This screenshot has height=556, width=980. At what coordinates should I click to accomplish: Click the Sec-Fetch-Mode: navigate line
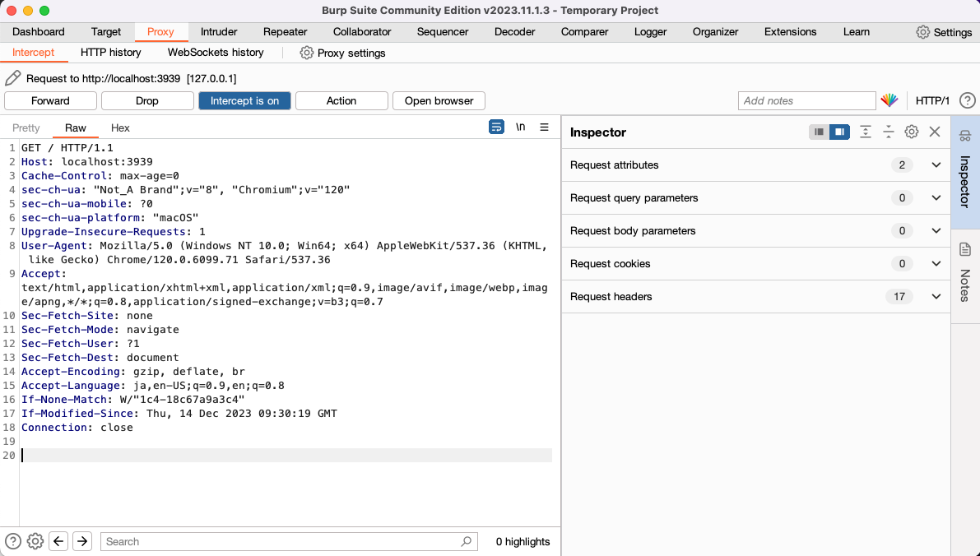pyautogui.click(x=100, y=329)
